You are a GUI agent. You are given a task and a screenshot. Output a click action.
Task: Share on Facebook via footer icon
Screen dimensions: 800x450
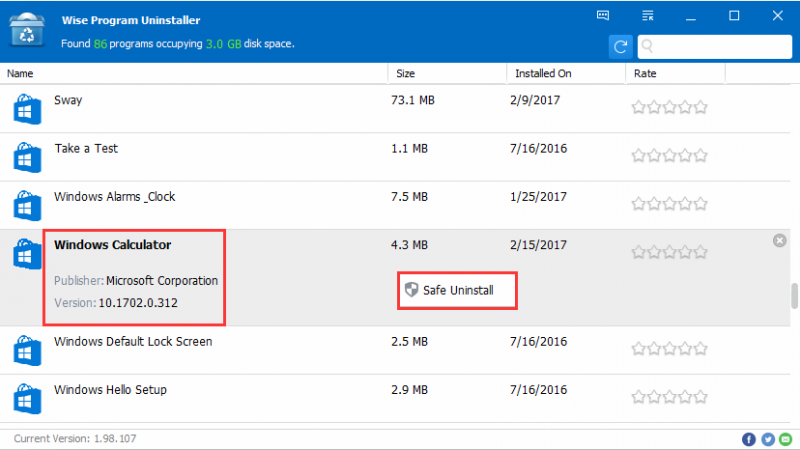(x=748, y=439)
